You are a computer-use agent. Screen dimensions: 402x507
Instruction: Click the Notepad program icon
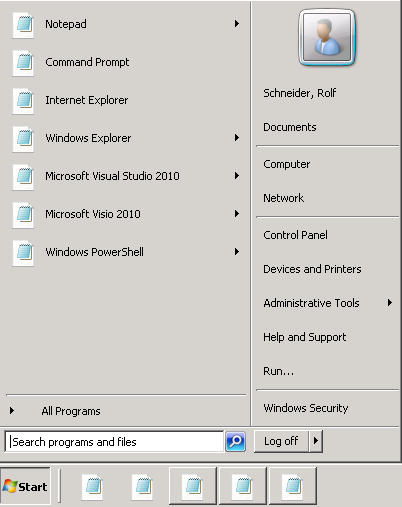tap(23, 25)
